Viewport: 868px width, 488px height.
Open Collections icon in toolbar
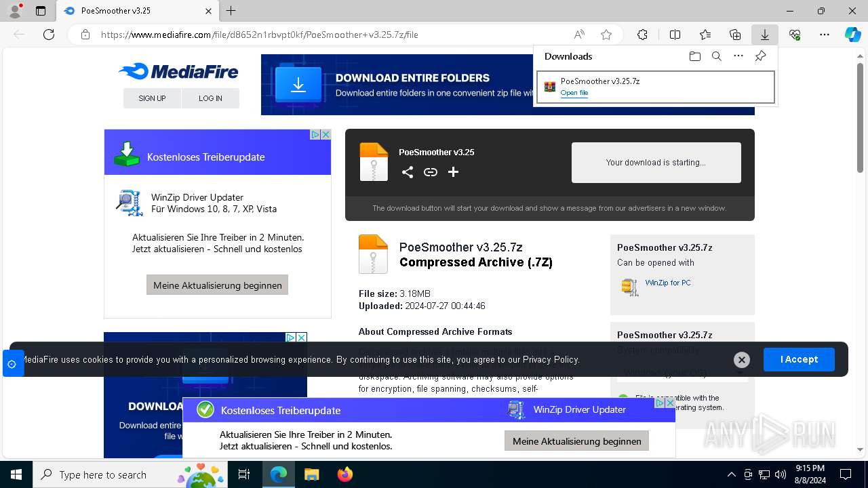[x=735, y=35]
